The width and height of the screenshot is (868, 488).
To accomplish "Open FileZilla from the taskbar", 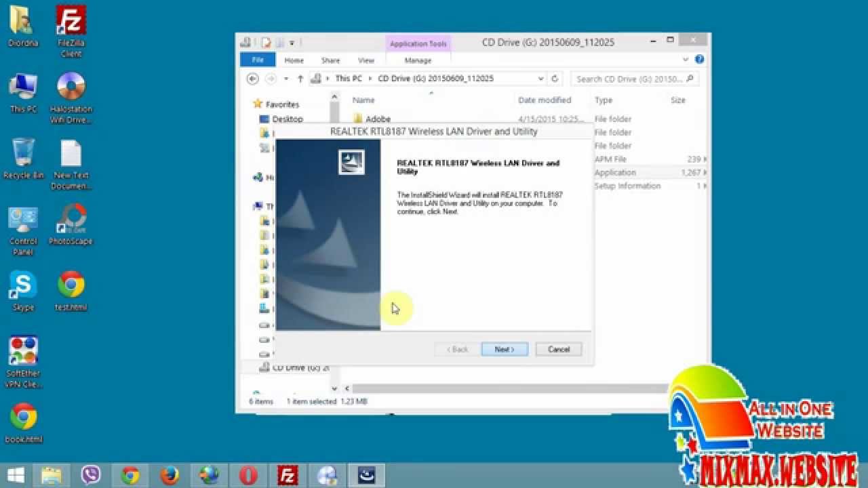I will pyautogui.click(x=288, y=475).
